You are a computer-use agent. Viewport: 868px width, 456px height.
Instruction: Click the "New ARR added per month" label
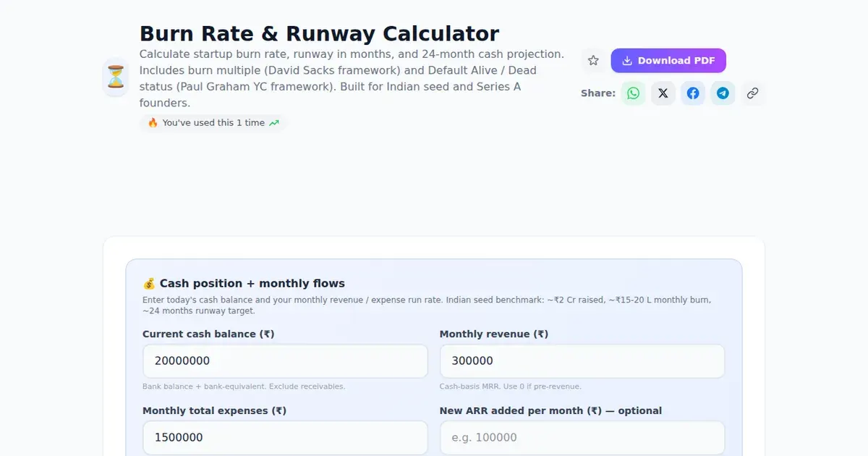click(x=550, y=411)
